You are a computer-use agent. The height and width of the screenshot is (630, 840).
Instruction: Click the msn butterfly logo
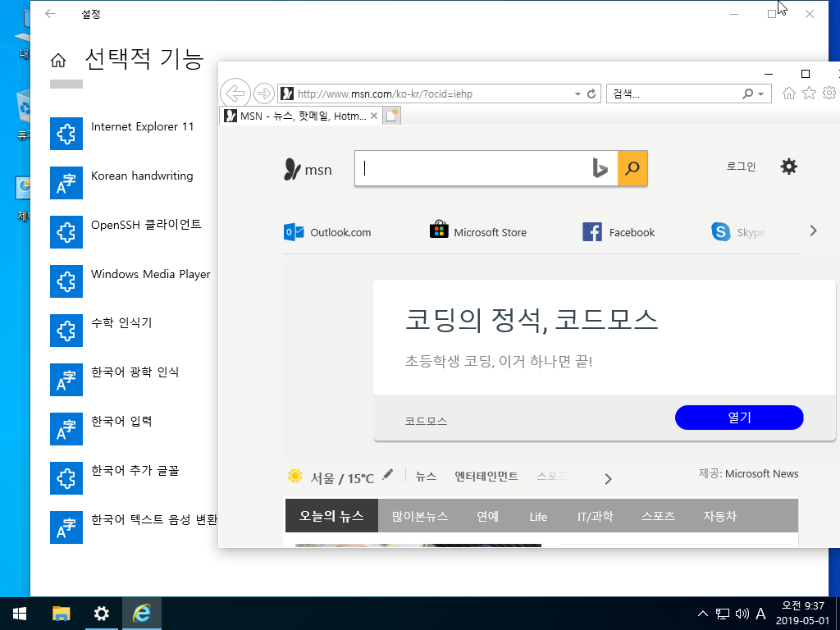click(x=308, y=169)
